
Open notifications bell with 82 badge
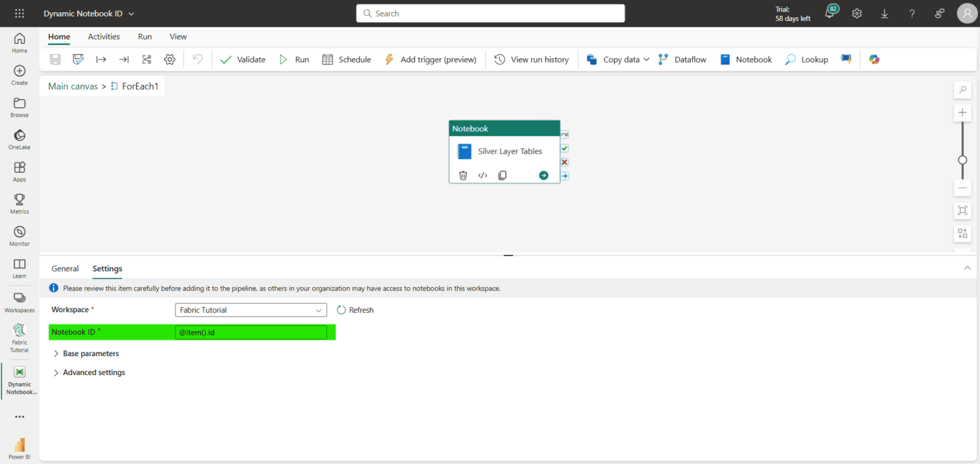(x=830, y=13)
